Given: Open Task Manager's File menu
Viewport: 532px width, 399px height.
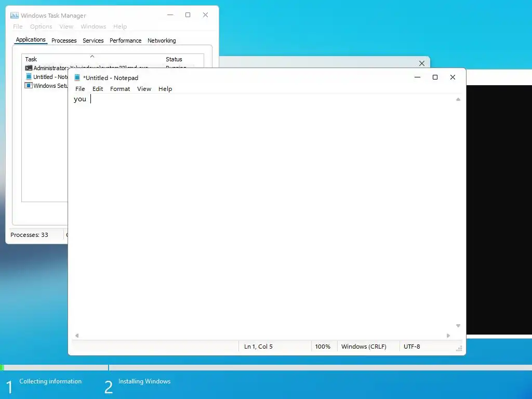Looking at the screenshot, I should click(x=18, y=26).
